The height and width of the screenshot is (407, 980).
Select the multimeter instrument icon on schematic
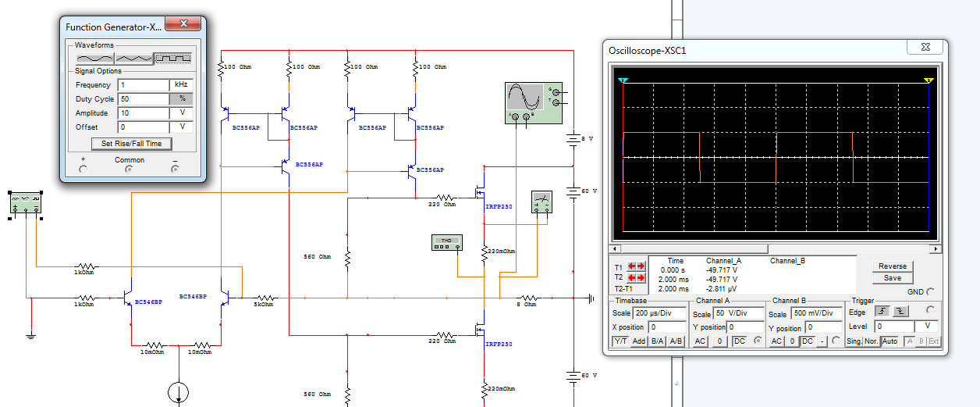[541, 203]
